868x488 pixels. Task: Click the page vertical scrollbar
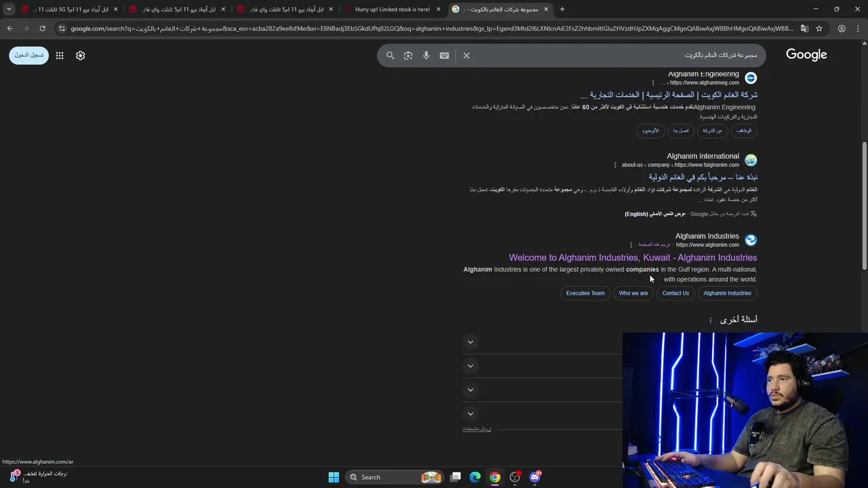864,207
